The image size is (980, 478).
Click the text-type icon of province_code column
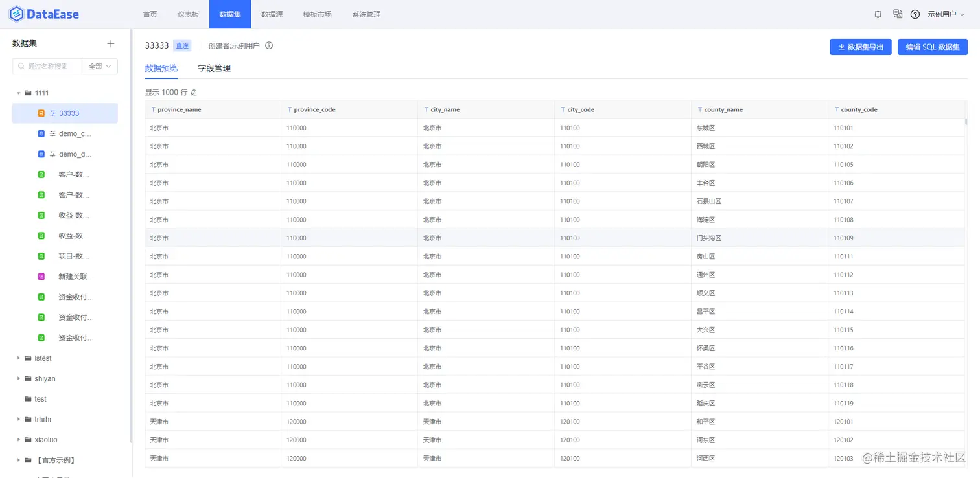coord(290,109)
